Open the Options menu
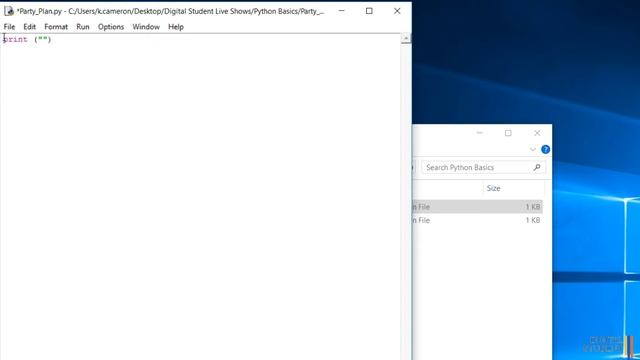Viewport: 640px width, 360px height. pyautogui.click(x=111, y=27)
